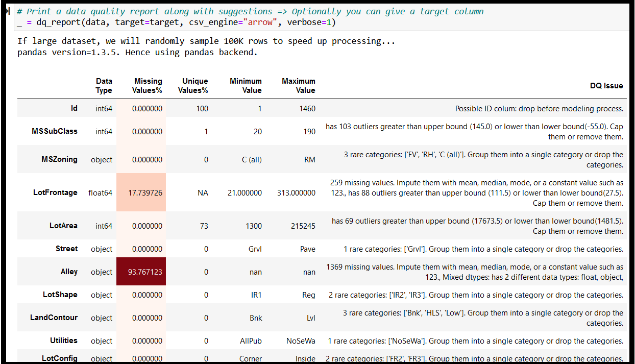This screenshot has height=364, width=635.
Task: Click the 'pandas version=1.3.5' output line
Action: point(137,52)
